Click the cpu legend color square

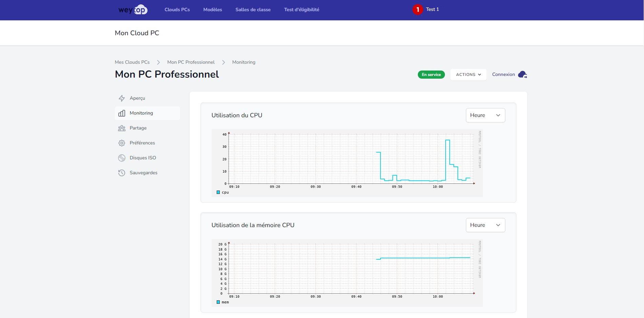pyautogui.click(x=218, y=192)
